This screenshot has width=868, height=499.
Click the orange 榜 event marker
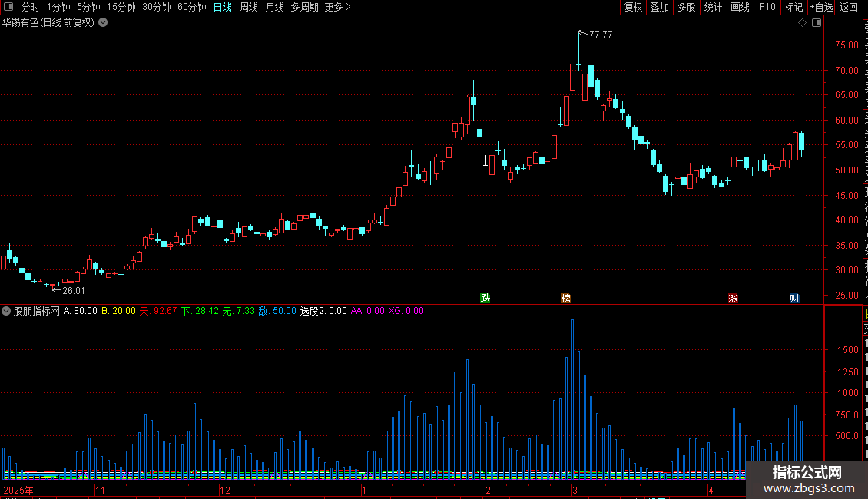click(566, 299)
